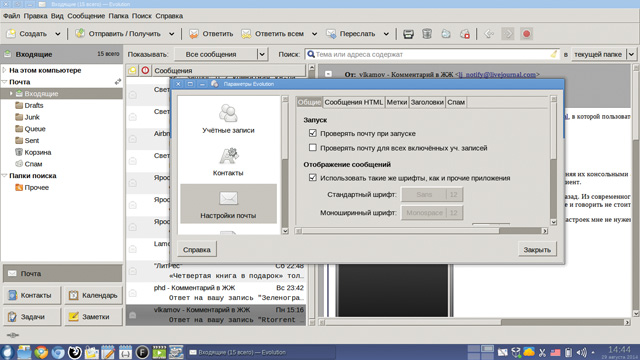The width and height of the screenshot is (640, 360).
Task: Click the Reply to all button
Action: (x=273, y=34)
